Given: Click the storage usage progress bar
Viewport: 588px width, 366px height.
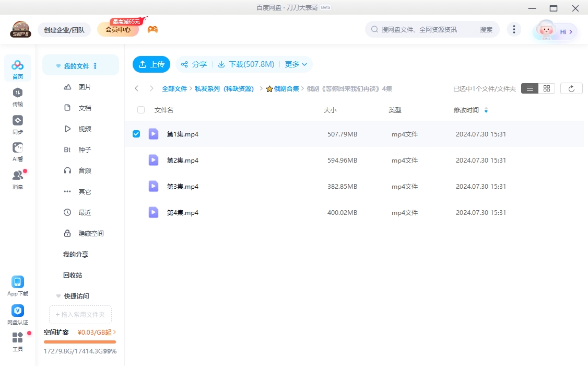Looking at the screenshot, I should (x=79, y=342).
